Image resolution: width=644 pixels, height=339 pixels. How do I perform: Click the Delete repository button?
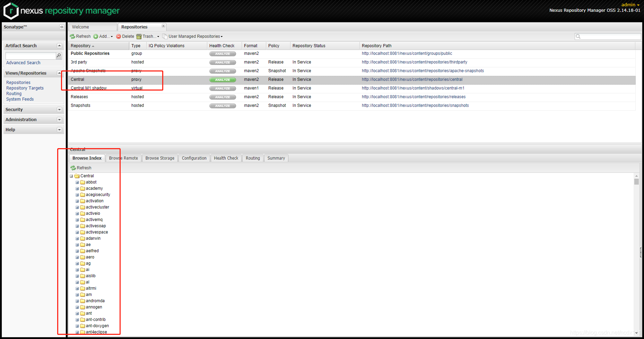pos(125,36)
